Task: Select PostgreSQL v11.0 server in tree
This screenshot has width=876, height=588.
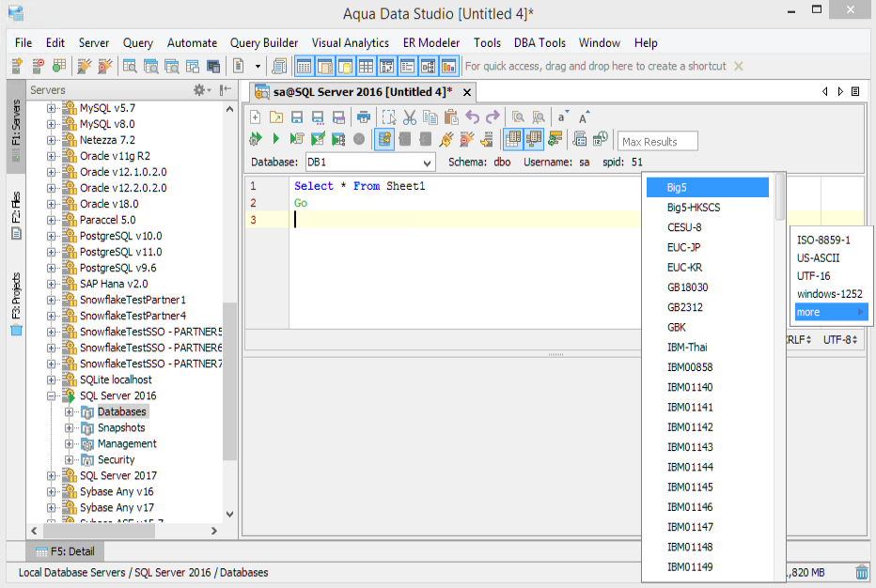Action: point(120,252)
